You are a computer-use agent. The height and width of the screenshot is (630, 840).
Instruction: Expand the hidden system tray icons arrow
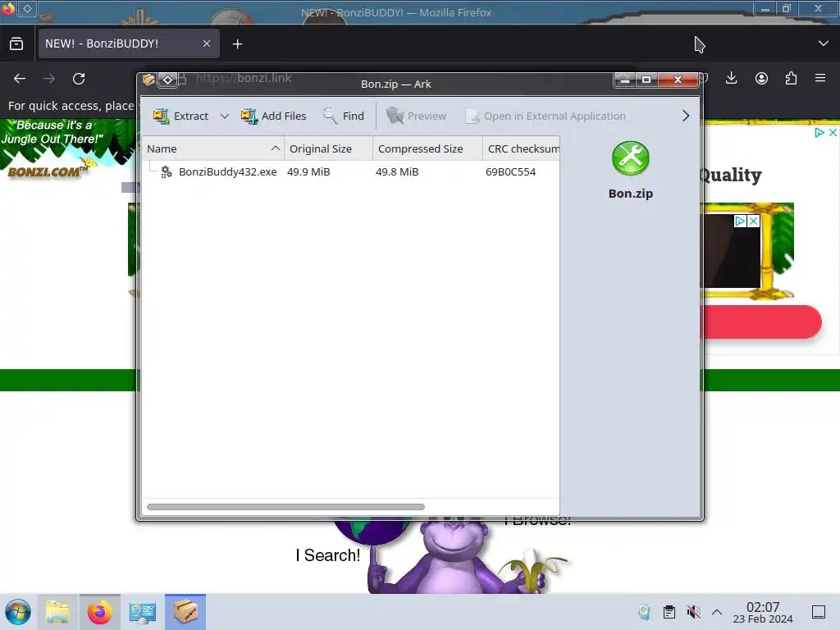point(717,612)
